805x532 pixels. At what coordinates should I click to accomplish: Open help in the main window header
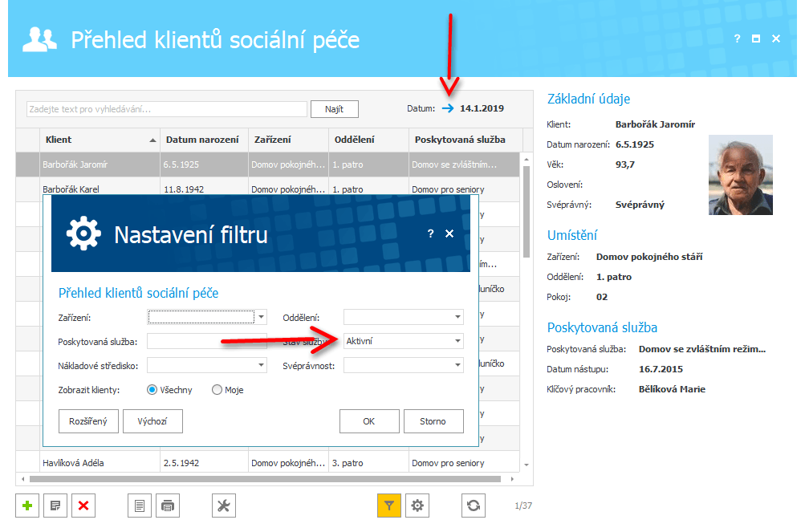click(x=737, y=39)
